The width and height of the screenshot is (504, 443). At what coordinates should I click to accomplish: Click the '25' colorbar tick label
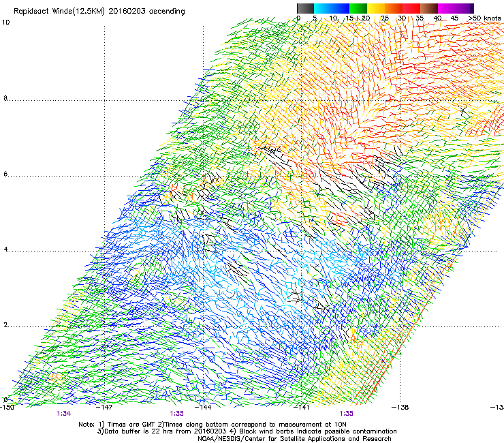tap(384, 18)
